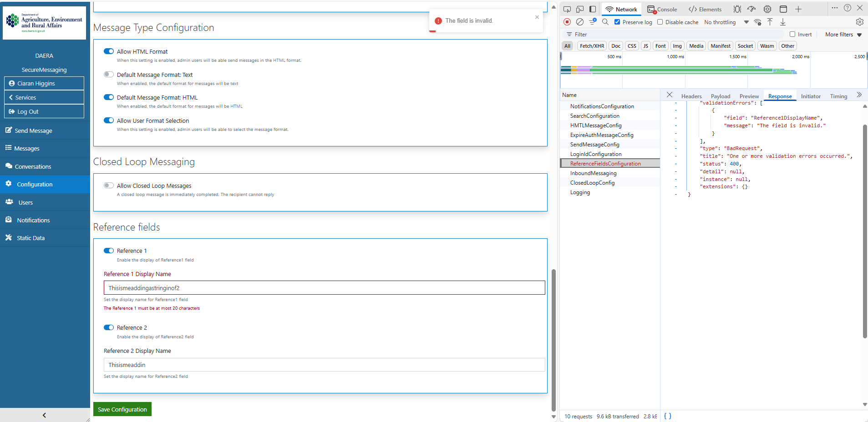Click the Reference 1 Display Name field
868x422 pixels.
pos(324,288)
